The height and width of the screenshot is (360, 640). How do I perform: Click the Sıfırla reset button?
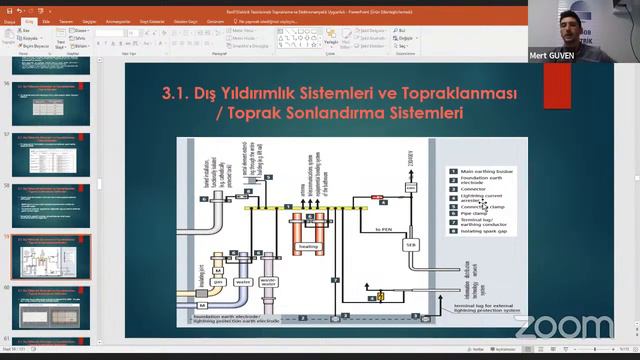click(78, 38)
